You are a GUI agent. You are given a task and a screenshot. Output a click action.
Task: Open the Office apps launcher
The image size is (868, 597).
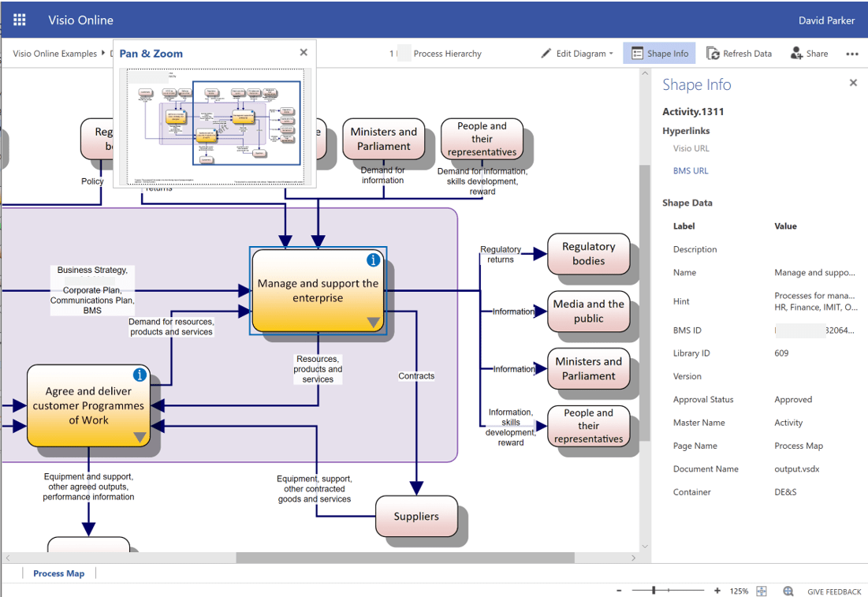[19, 20]
